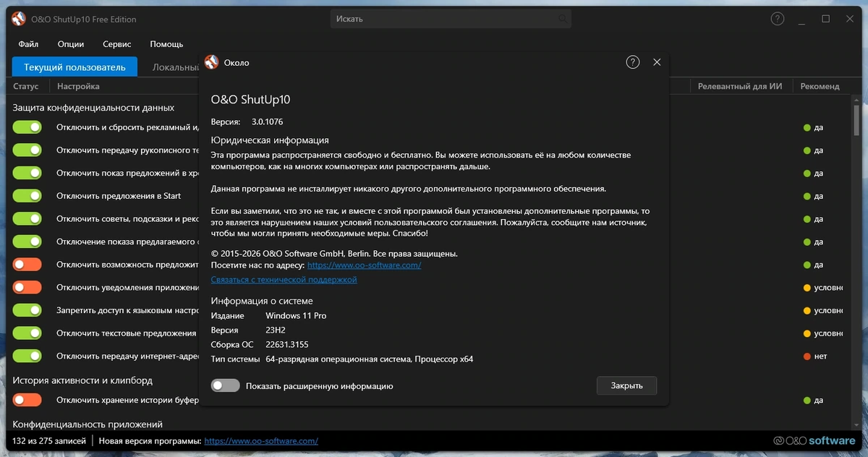This screenshot has height=457, width=868.
Task: Click '132 из 275 записей' status text
Action: tap(48, 440)
